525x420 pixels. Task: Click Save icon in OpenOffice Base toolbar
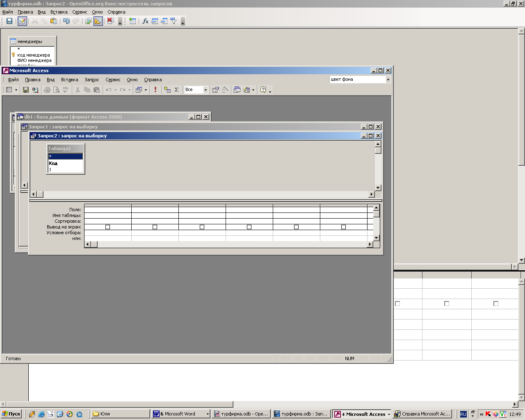pos(9,21)
